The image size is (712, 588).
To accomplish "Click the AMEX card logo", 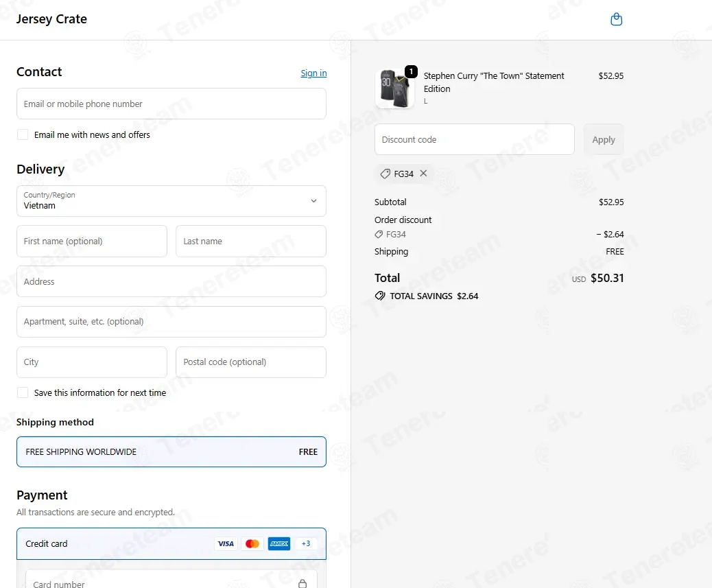I will point(278,543).
